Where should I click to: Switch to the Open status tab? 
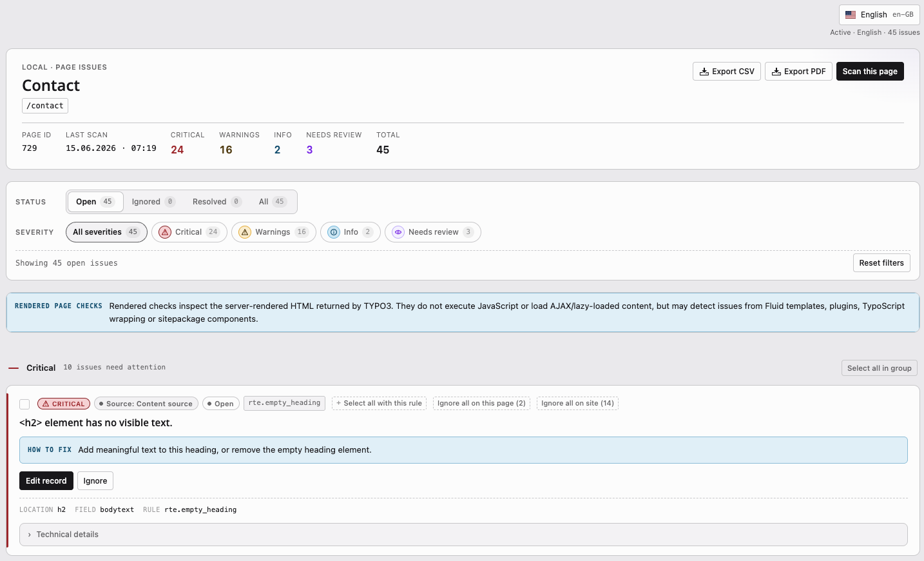[95, 202]
